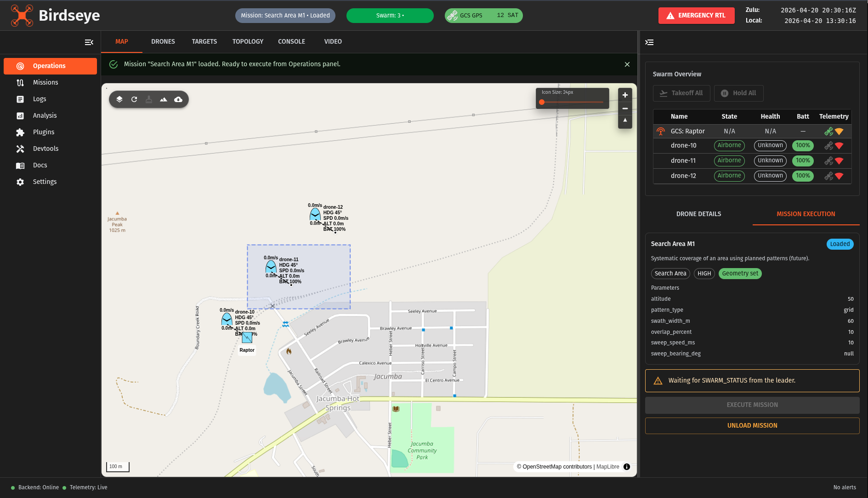Click the UNLOAD MISSION button
This screenshot has height=498, width=868.
tap(752, 426)
